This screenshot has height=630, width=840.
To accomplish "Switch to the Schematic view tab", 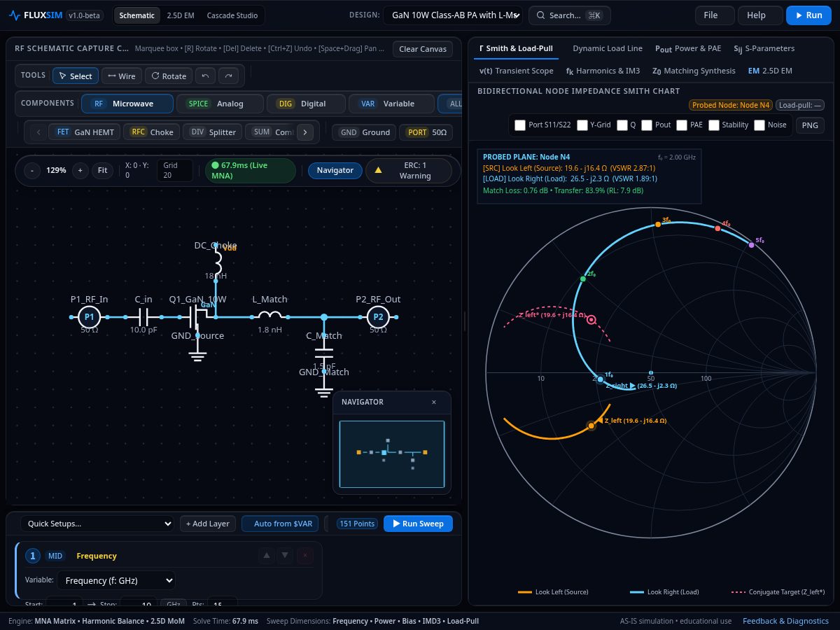I will 136,15.
